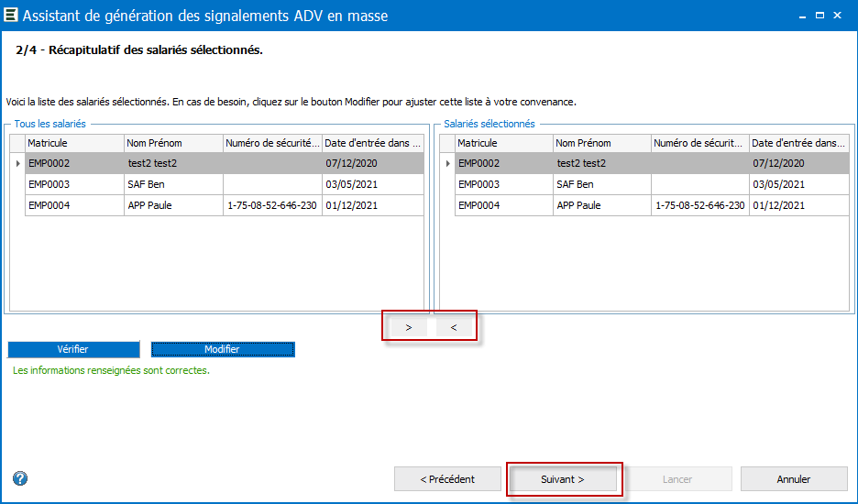Cancel the wizard with Annuler
The width and height of the screenshot is (858, 504).
point(794,479)
